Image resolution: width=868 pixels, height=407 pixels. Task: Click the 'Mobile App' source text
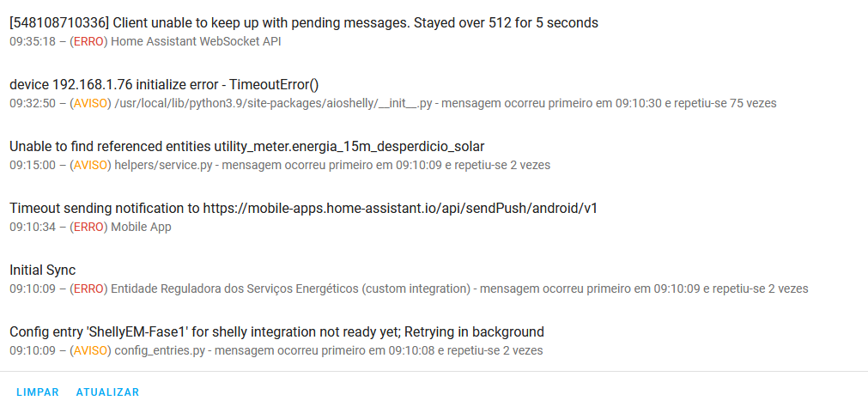[141, 227]
